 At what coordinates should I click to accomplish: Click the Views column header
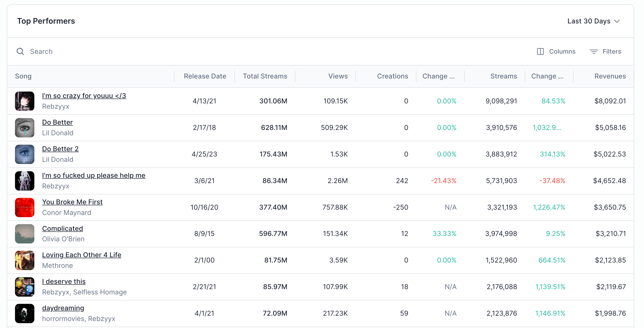[x=337, y=76]
